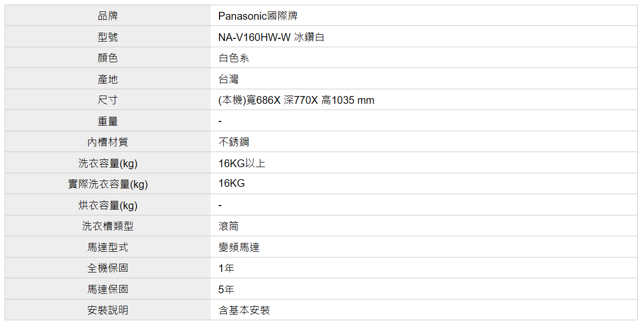
Task: Select the NA-V160HW-W 冰鑽白 model text
Action: click(271, 37)
